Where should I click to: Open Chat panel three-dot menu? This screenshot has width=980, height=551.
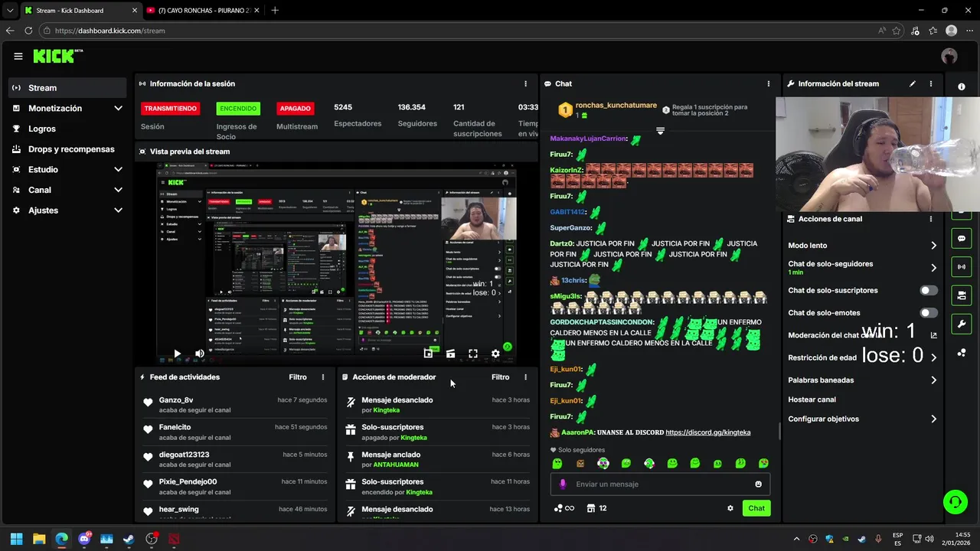(x=768, y=83)
